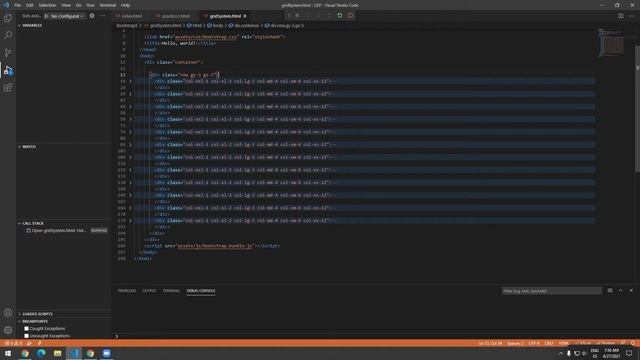Open Zoom from the taskbar

pos(107,353)
